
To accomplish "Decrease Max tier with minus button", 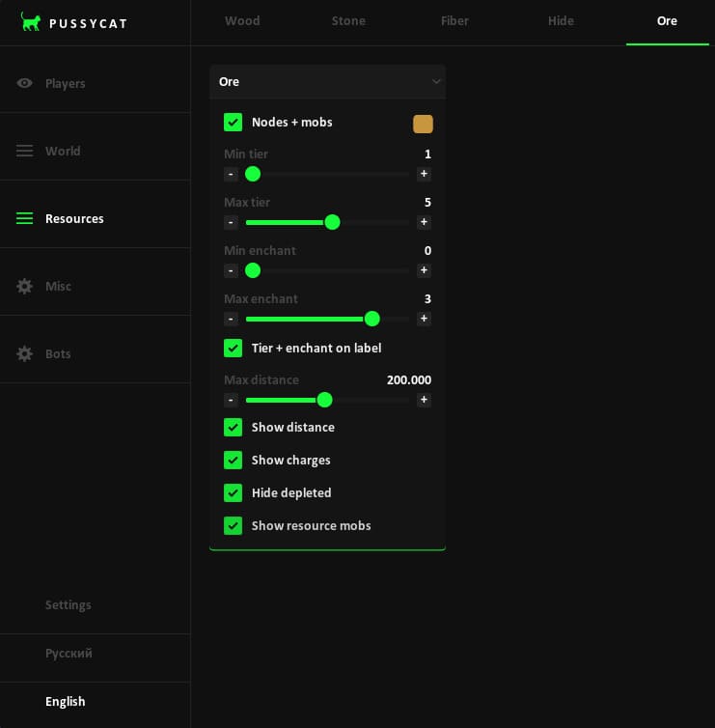I will click(x=231, y=222).
